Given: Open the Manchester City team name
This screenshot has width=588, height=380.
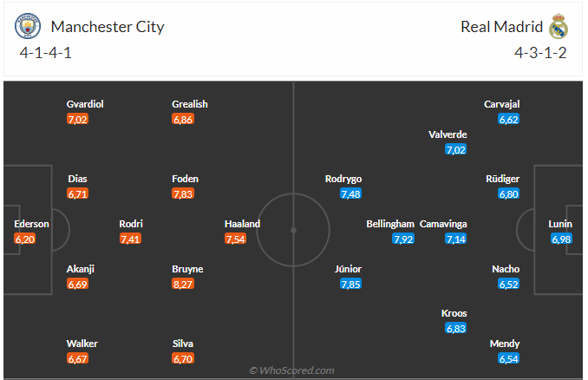Looking at the screenshot, I should [108, 27].
